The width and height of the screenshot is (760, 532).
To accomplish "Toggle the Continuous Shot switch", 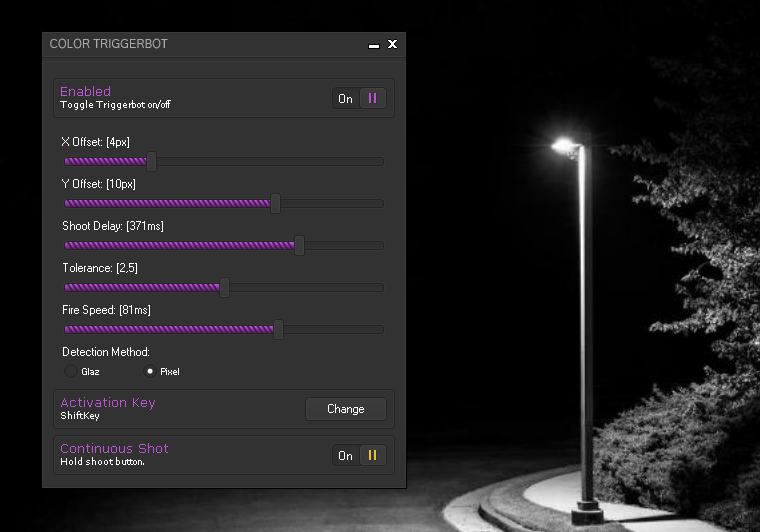I will (x=359, y=455).
